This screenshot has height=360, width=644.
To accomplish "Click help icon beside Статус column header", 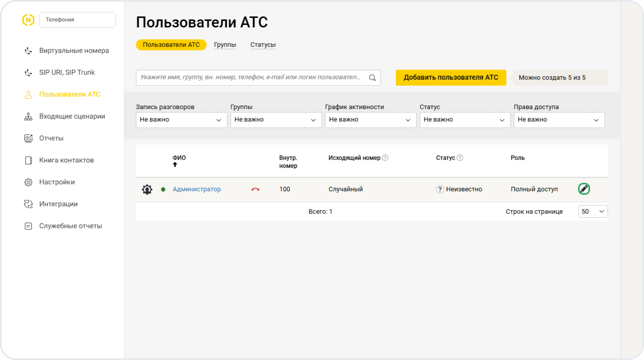I will coord(460,158).
